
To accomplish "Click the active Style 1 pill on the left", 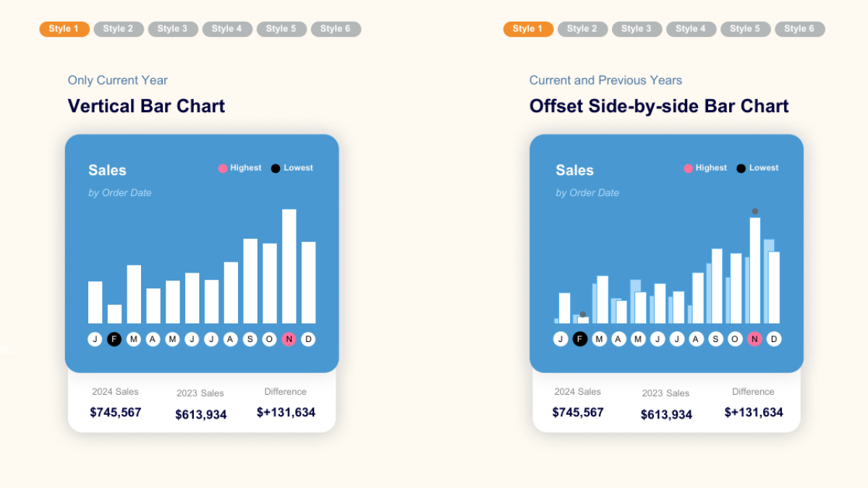I will (64, 29).
